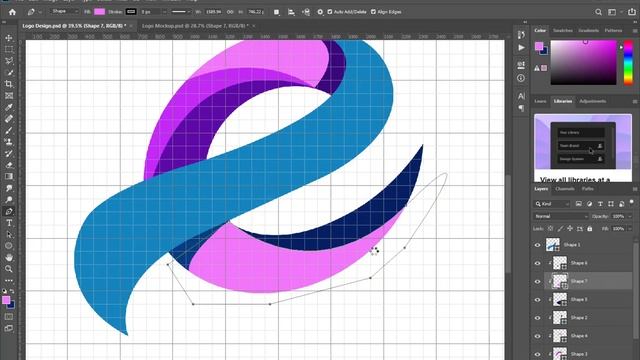Select the Zoom magnifier tool
The width and height of the screenshot is (640, 360).
click(9, 269)
